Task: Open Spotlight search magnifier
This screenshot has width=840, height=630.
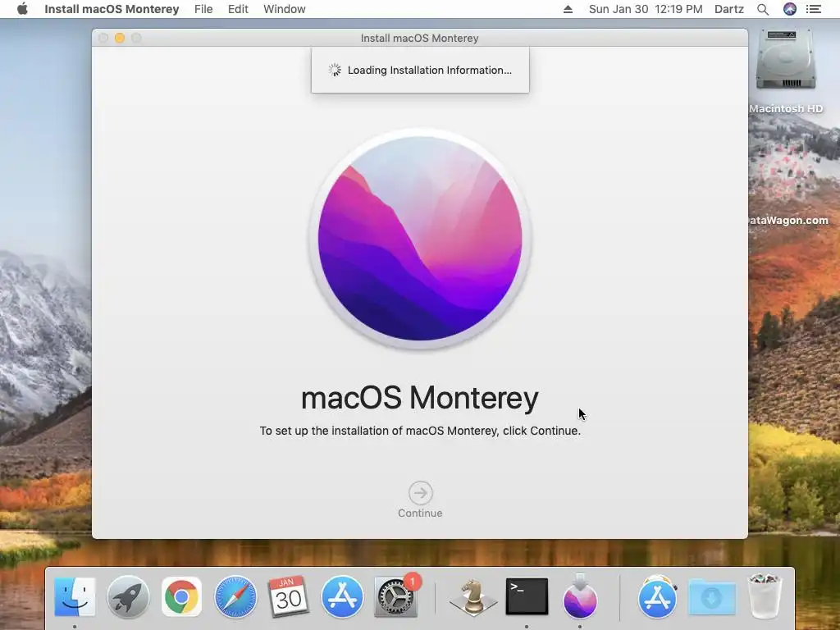Action: click(763, 9)
